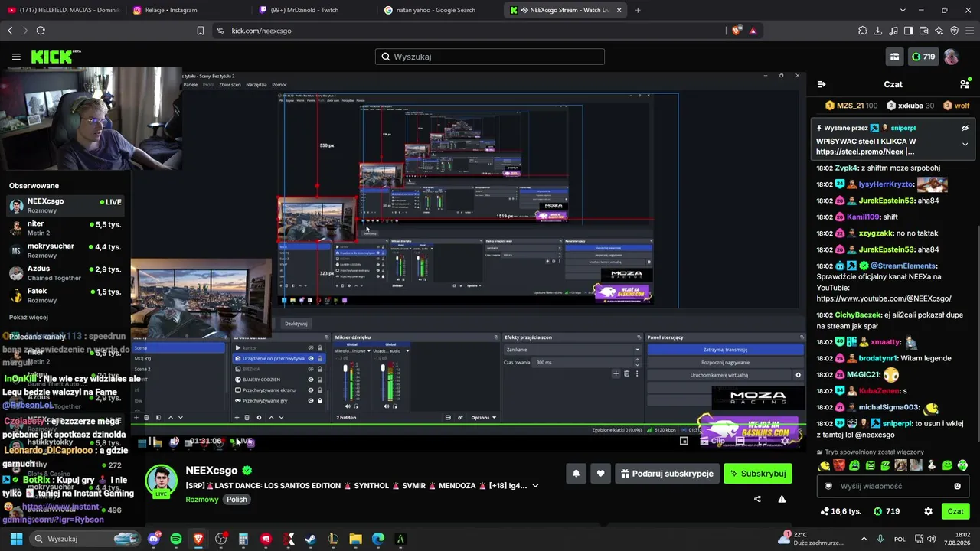This screenshot has height=551, width=980.
Task: Click the Polish language tag
Action: click(x=237, y=500)
